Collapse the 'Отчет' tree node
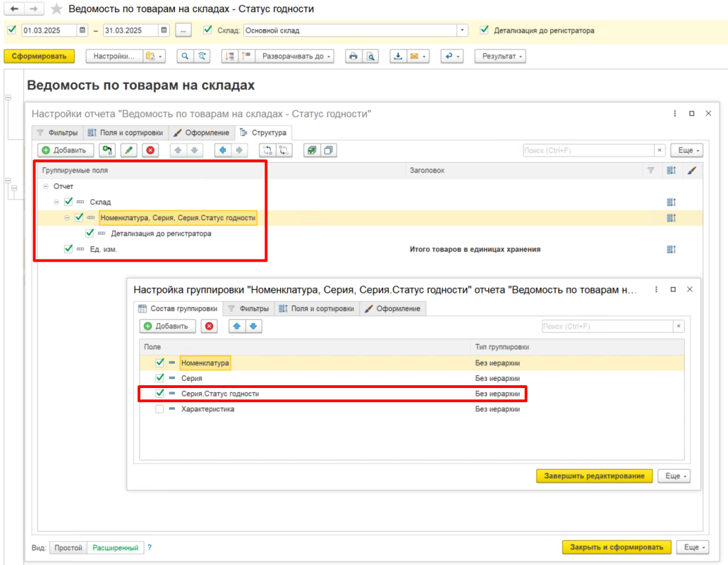Screen dimensions: 728x565 point(45,186)
